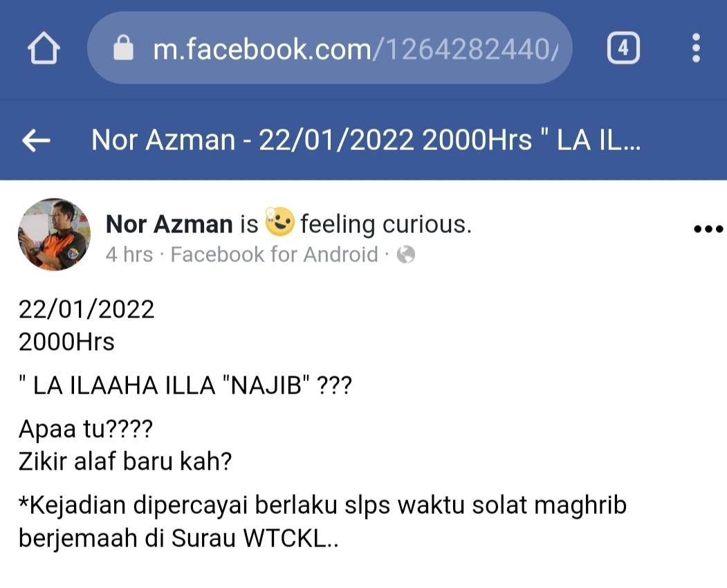Viewport: 727px width, 588px height.
Task: Click the '22/01/2022' line in the post
Action: coord(86,309)
